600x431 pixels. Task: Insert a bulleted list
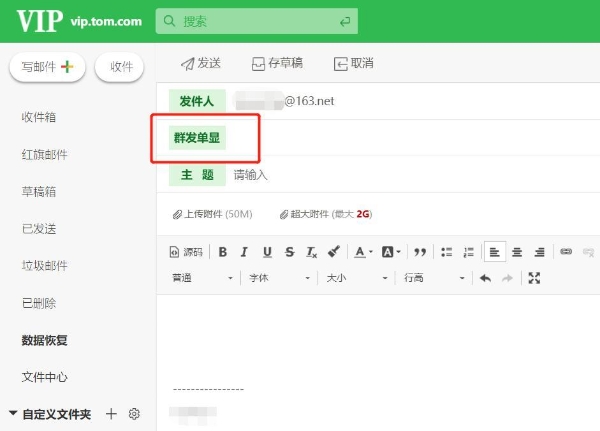click(446, 252)
